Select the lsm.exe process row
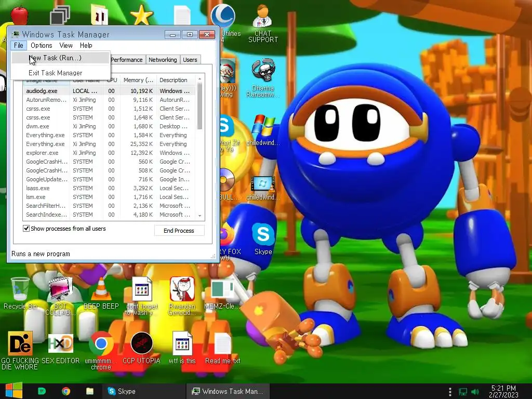532x399 pixels. pyautogui.click(x=110, y=197)
